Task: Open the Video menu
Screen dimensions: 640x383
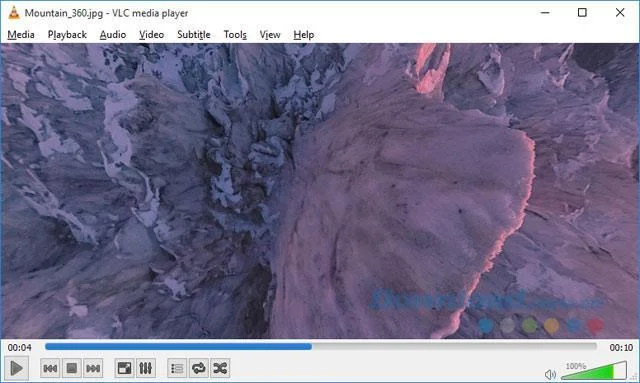Action: [151, 35]
